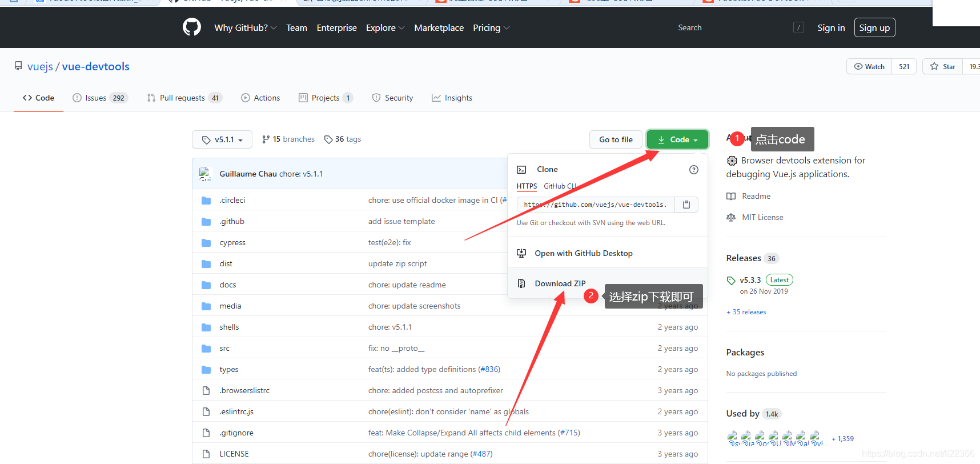980x464 pixels.
Task: Open the cypress folder icon
Action: click(x=206, y=243)
